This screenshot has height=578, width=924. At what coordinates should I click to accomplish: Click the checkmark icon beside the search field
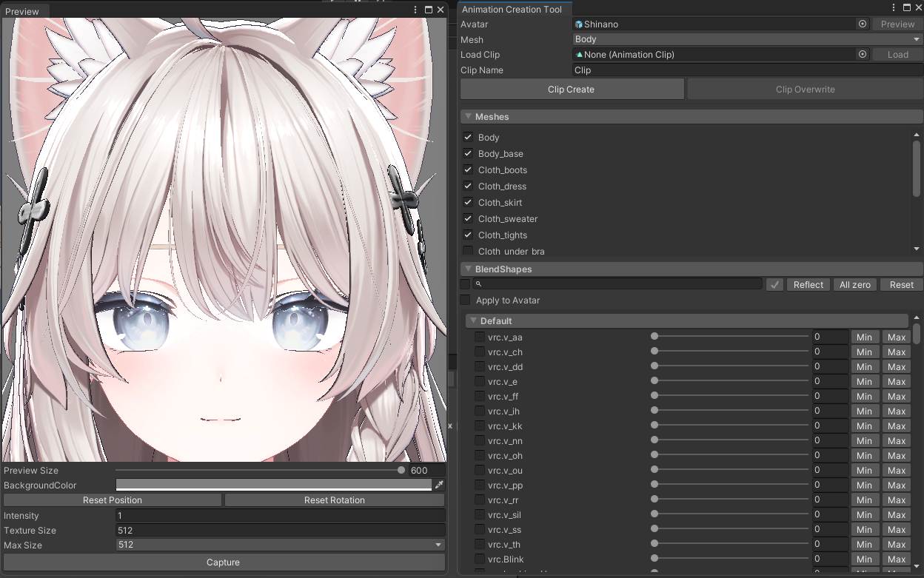point(774,283)
